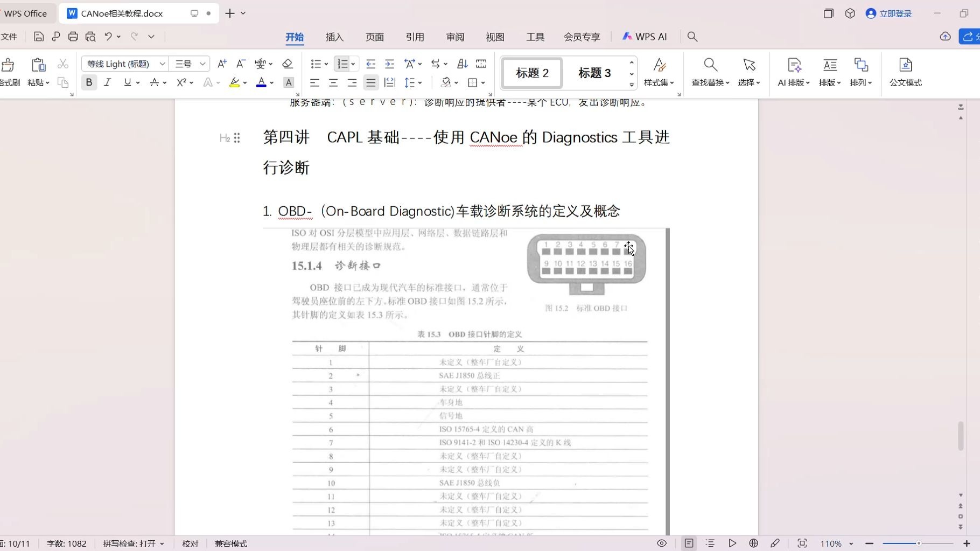Open the clear formatting (eraser) tool
The width and height of the screenshot is (980, 551).
tap(287, 64)
